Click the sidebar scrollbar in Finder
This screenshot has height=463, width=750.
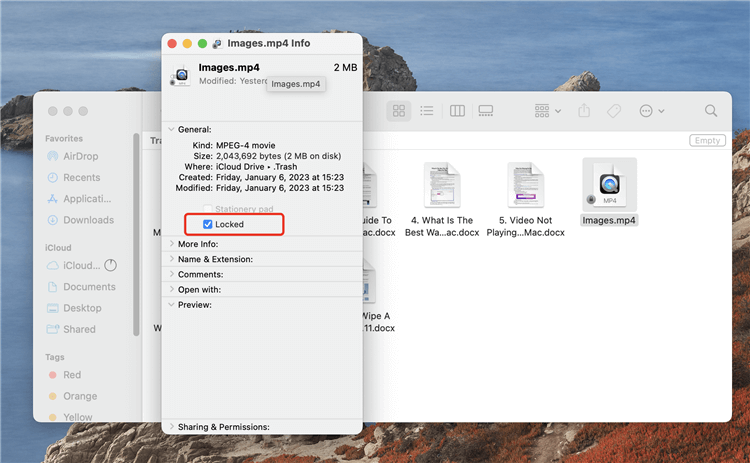pyautogui.click(x=136, y=234)
